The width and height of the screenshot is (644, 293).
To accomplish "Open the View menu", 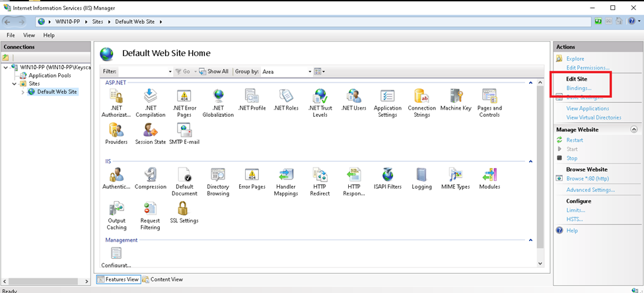I will click(x=29, y=35).
